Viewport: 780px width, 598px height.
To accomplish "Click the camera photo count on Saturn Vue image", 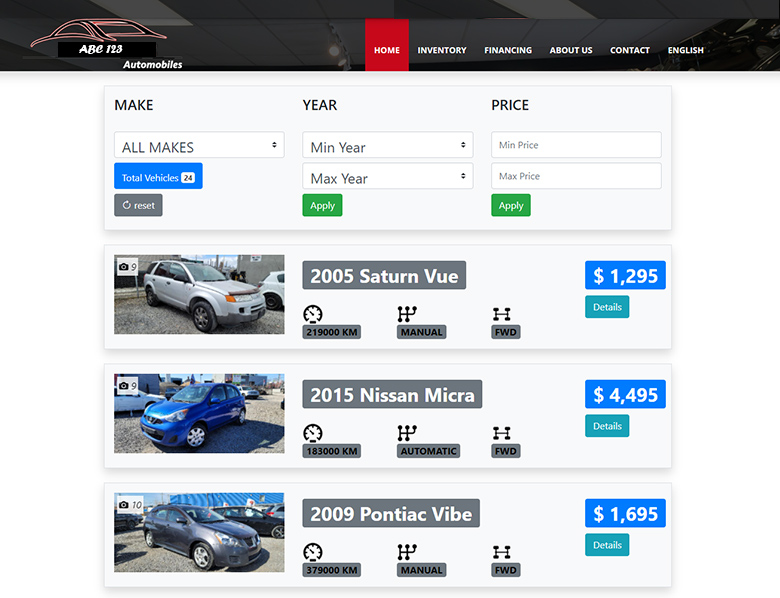I will pyautogui.click(x=127, y=267).
